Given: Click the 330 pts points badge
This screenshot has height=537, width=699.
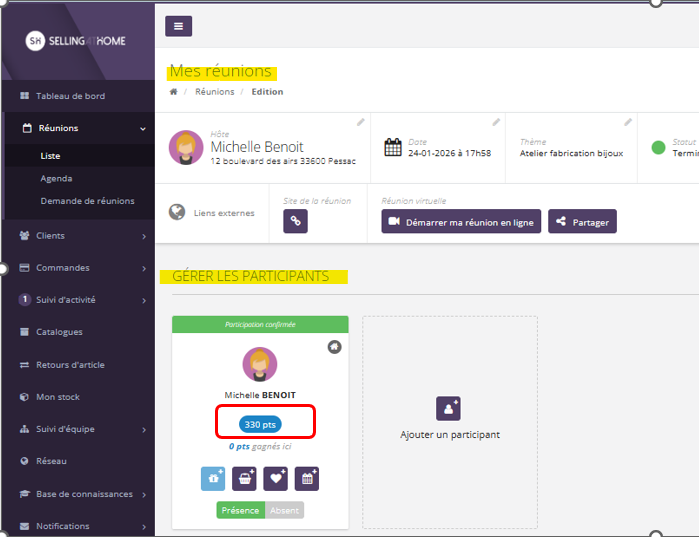Looking at the screenshot, I should click(x=260, y=424).
